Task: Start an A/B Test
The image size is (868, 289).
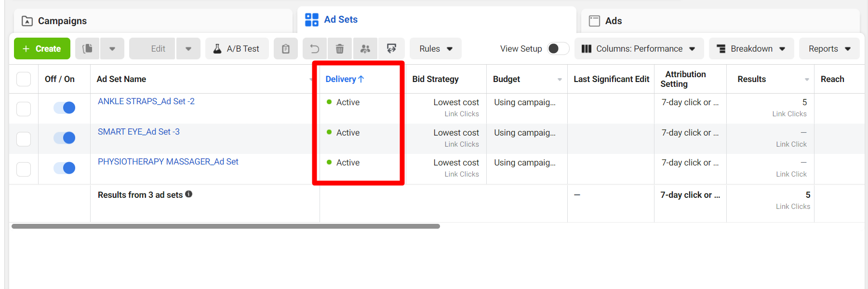Action: (x=237, y=49)
